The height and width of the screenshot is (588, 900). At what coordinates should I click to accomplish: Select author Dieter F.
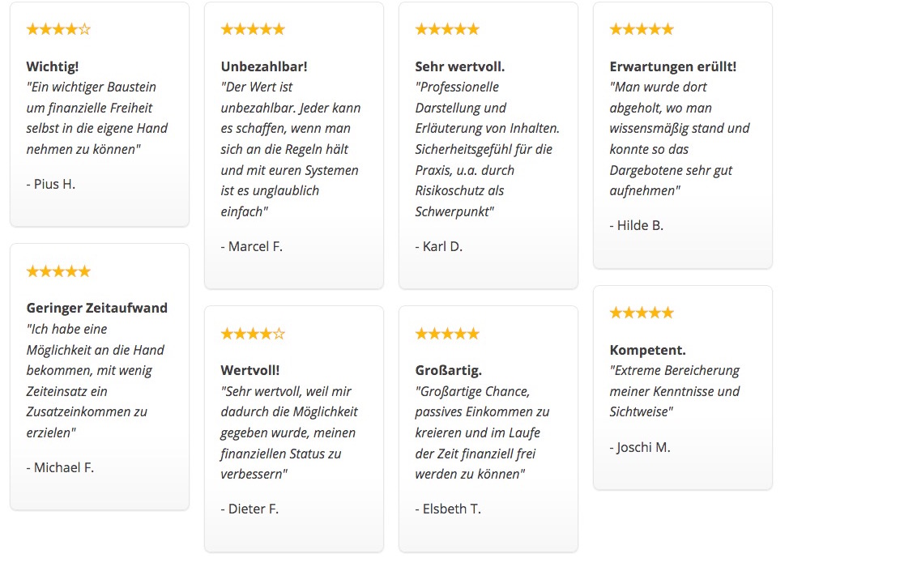(x=250, y=509)
